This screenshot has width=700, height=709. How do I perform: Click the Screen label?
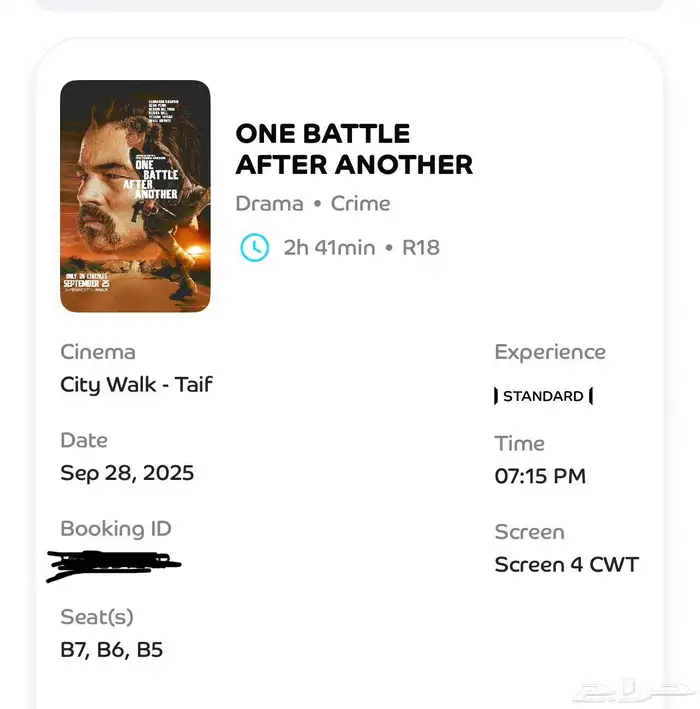(x=529, y=532)
